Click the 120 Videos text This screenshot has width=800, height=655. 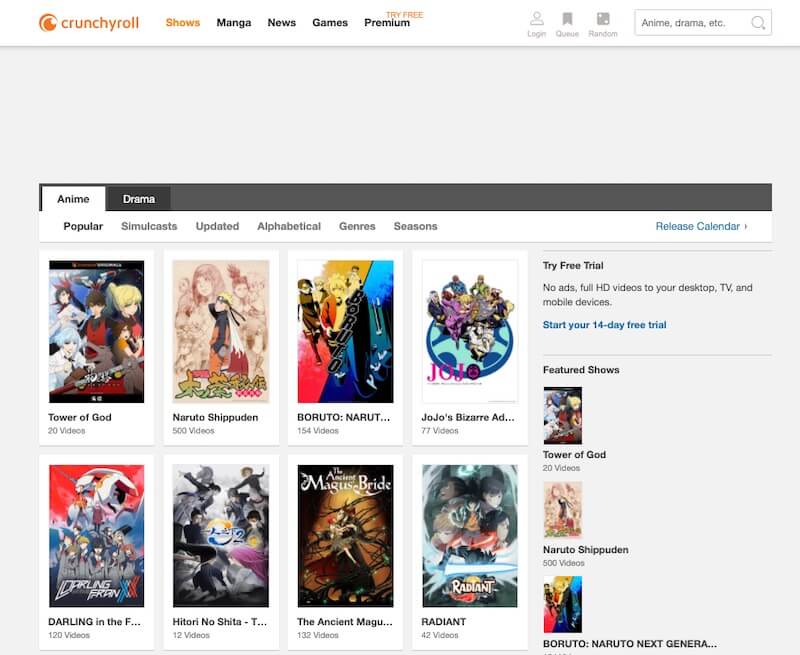coord(69,635)
